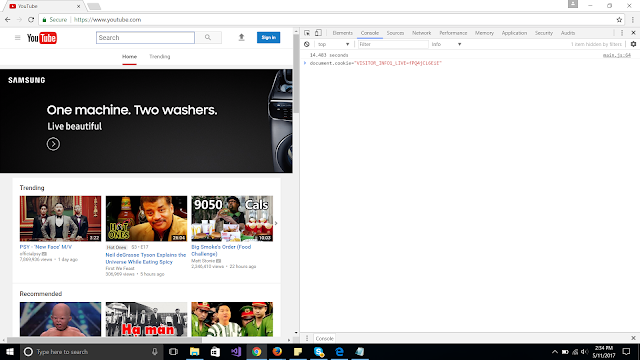Open the YouTube hamburger guide menu
The height and width of the screenshot is (360, 640).
tap(18, 38)
